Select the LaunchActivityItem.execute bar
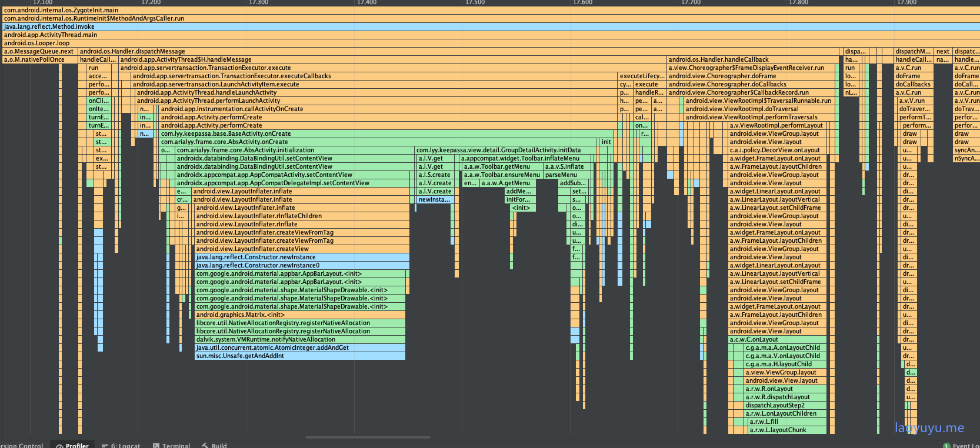980x448 pixels. pos(375,84)
